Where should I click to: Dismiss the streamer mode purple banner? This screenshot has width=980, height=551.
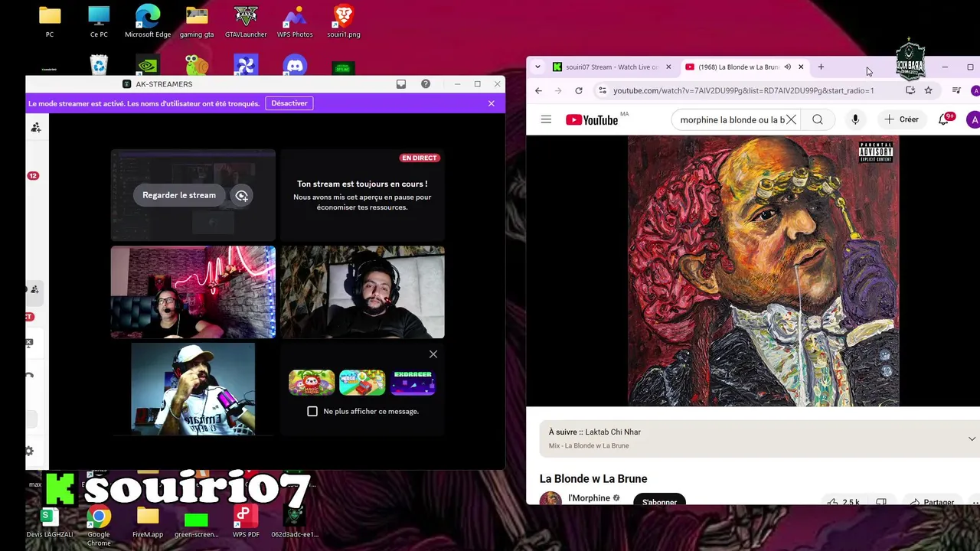click(492, 103)
